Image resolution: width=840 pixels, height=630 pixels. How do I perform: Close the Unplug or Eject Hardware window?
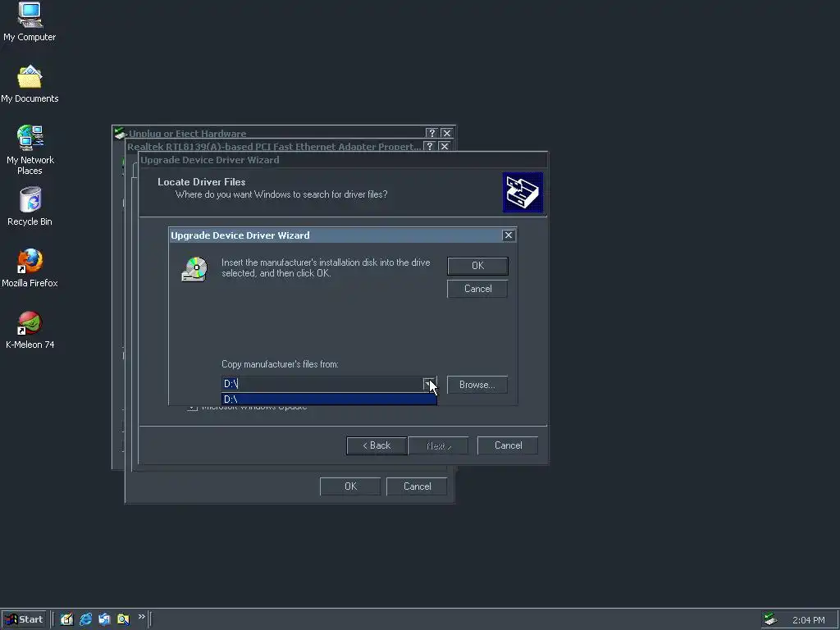[x=447, y=133]
